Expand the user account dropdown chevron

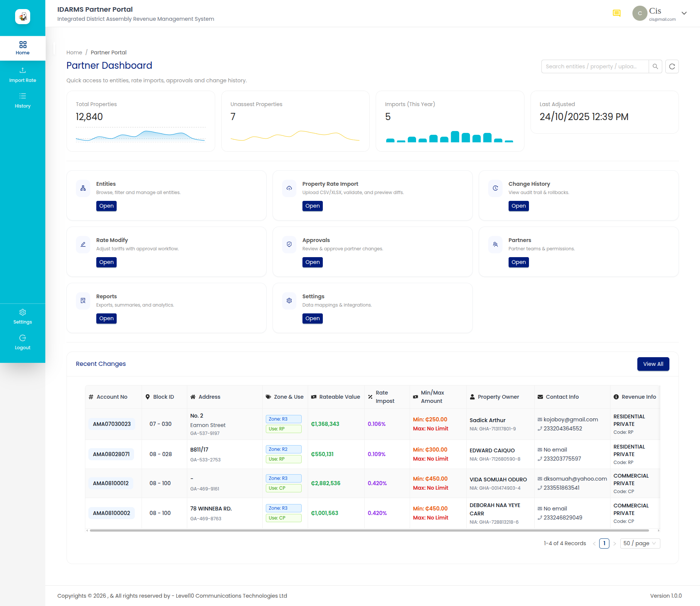tap(684, 13)
